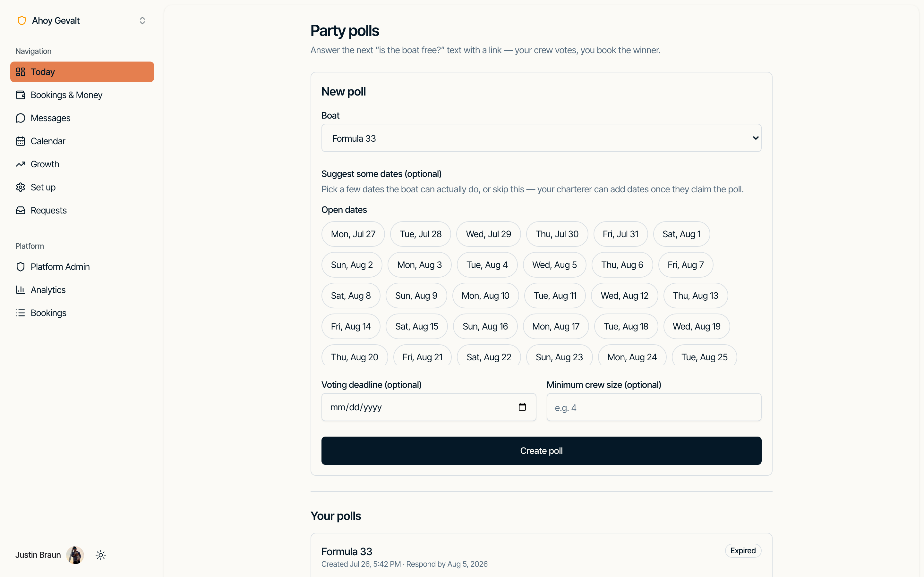Click the Create poll button
The width and height of the screenshot is (924, 577).
tap(542, 451)
